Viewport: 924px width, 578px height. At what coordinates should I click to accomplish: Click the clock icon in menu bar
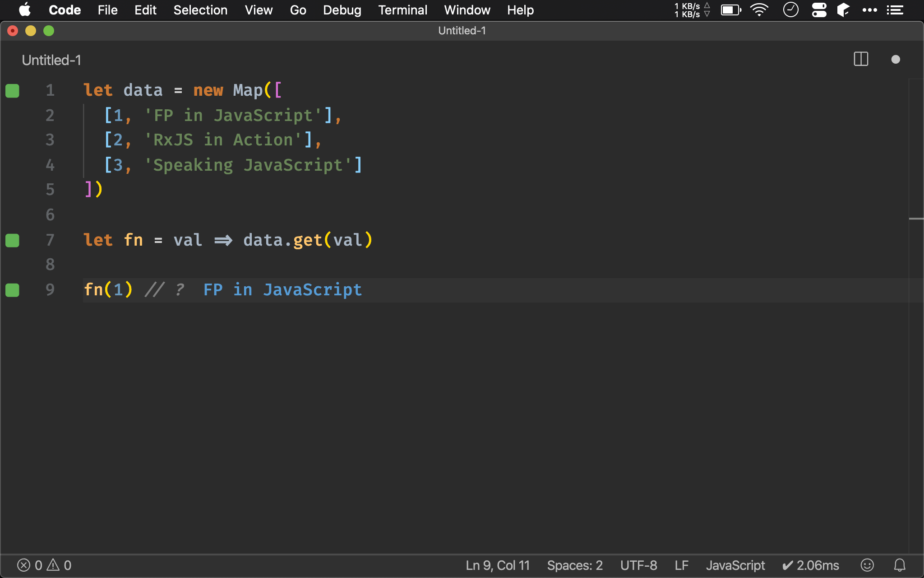click(x=790, y=10)
